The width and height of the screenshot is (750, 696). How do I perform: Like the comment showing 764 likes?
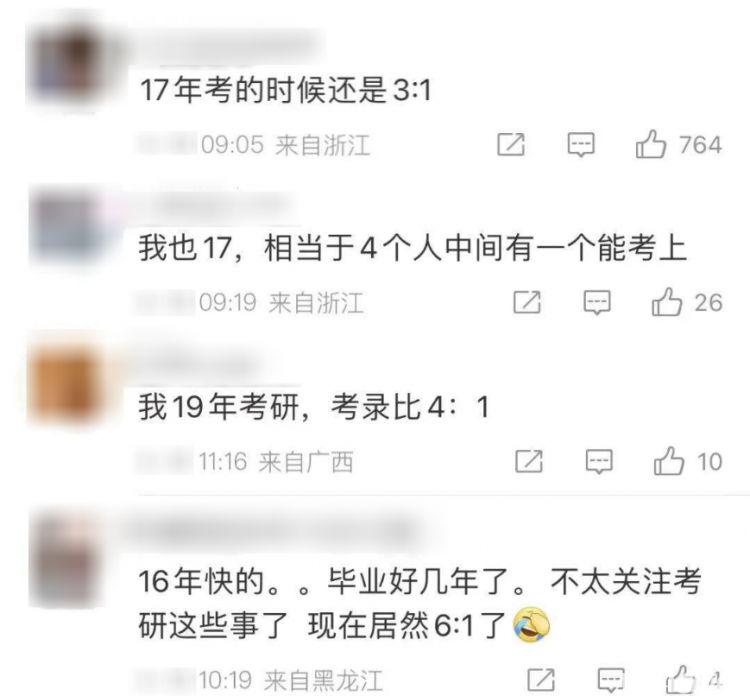click(x=651, y=144)
